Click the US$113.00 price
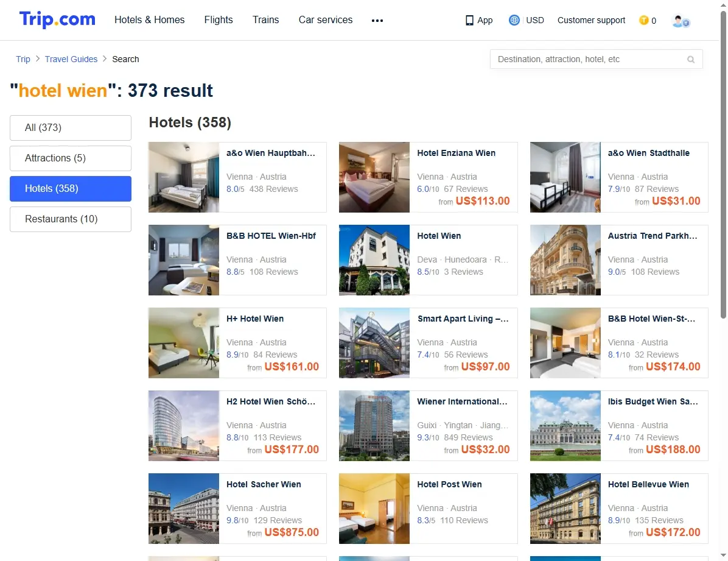The image size is (728, 561). pos(483,201)
